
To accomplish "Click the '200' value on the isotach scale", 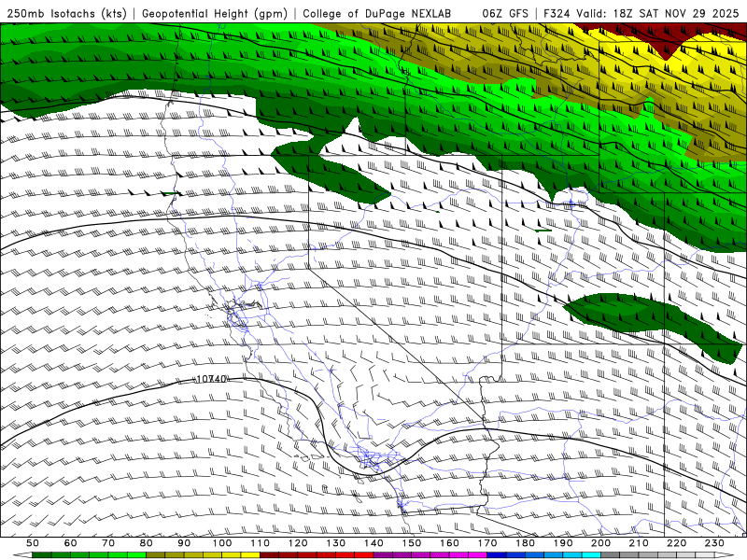I will (x=600, y=543).
